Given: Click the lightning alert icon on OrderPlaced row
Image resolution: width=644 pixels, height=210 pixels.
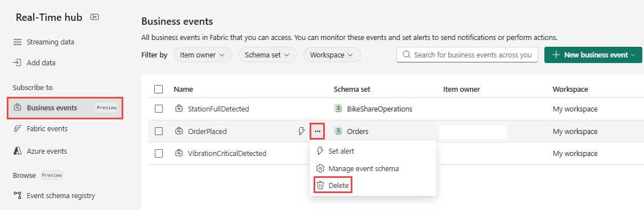Looking at the screenshot, I should coord(302,131).
